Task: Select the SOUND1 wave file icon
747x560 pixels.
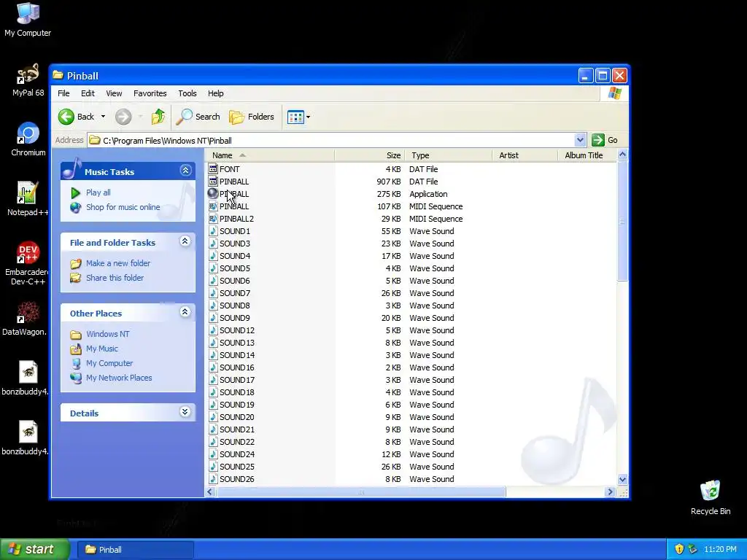Action: (213, 231)
